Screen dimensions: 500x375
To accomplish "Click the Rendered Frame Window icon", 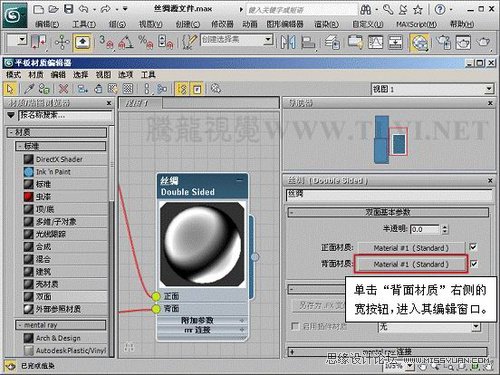I will click(x=464, y=42).
